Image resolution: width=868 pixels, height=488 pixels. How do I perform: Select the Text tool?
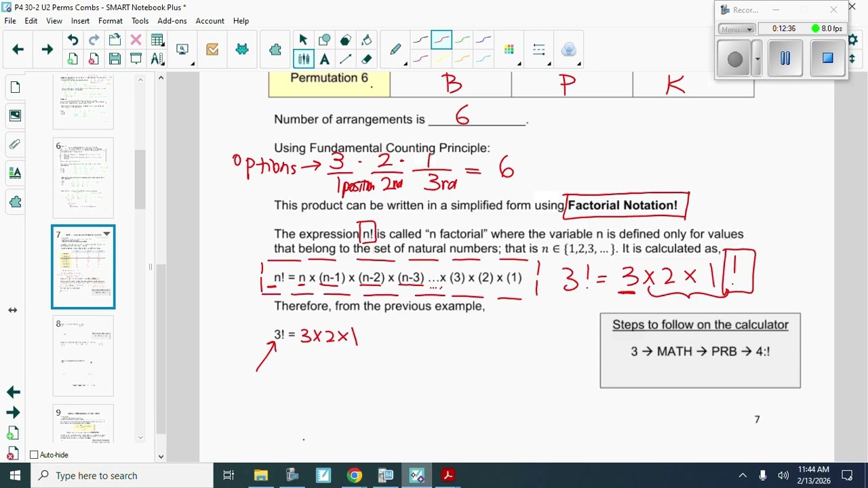tap(324, 59)
